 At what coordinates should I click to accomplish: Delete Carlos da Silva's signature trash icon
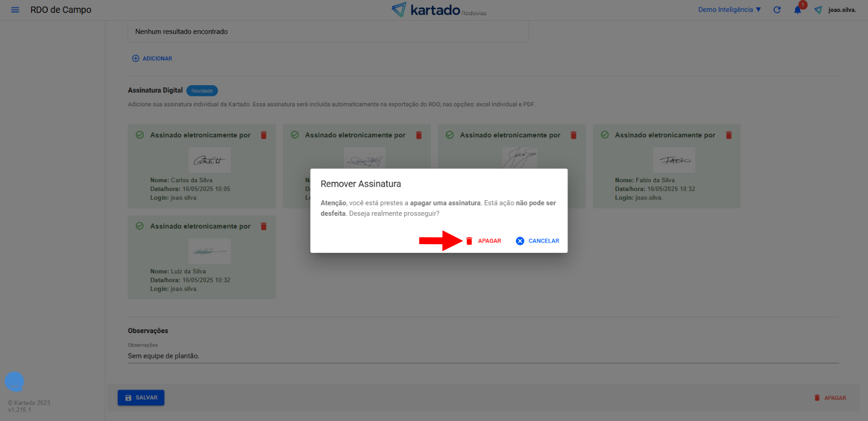(264, 135)
